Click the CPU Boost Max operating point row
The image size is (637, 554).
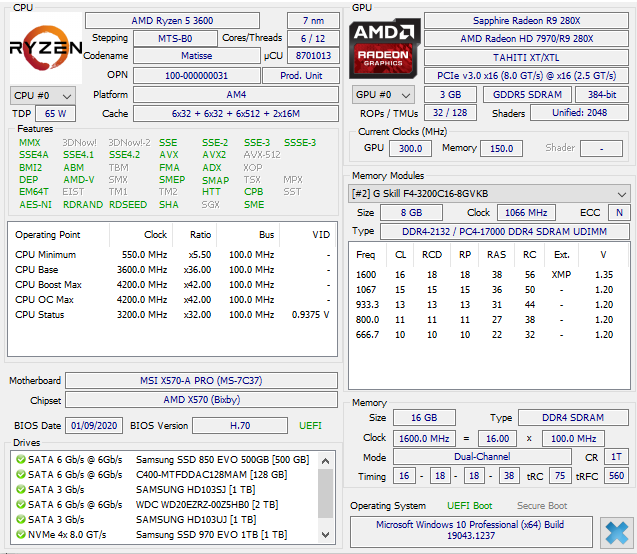(172, 285)
